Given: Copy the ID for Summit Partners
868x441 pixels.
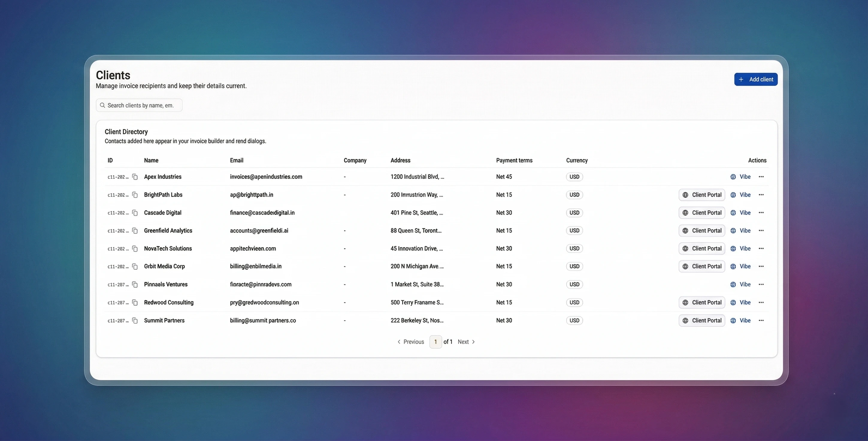Looking at the screenshot, I should click(x=135, y=321).
